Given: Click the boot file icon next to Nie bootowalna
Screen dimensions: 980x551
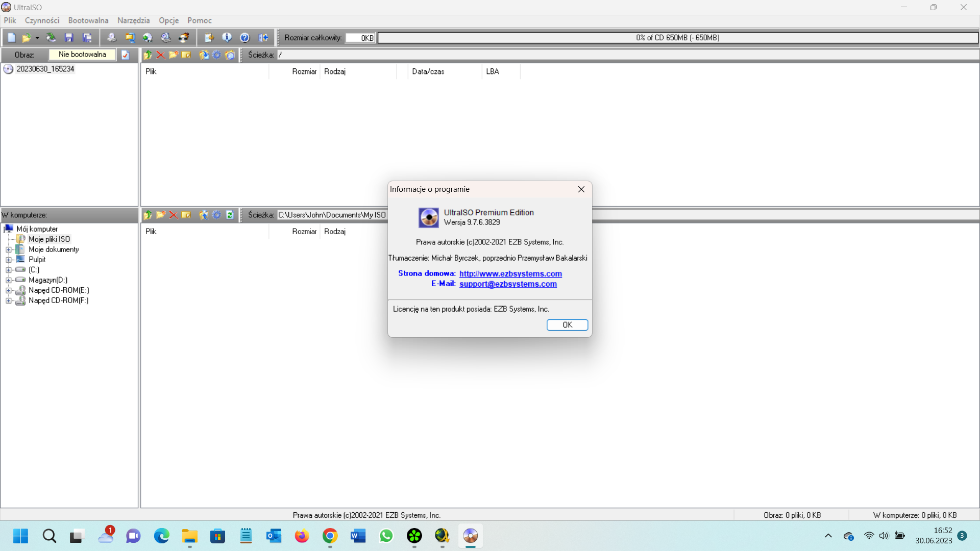Looking at the screenshot, I should tap(126, 55).
